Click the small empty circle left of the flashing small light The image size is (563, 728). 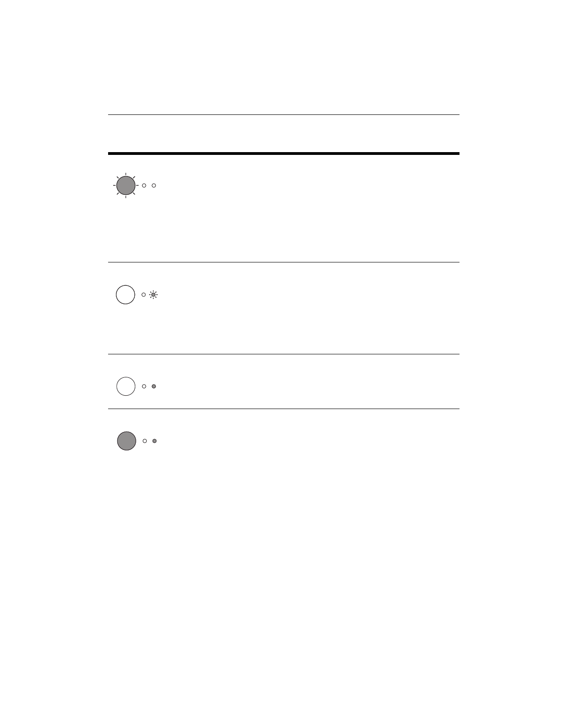tap(144, 295)
